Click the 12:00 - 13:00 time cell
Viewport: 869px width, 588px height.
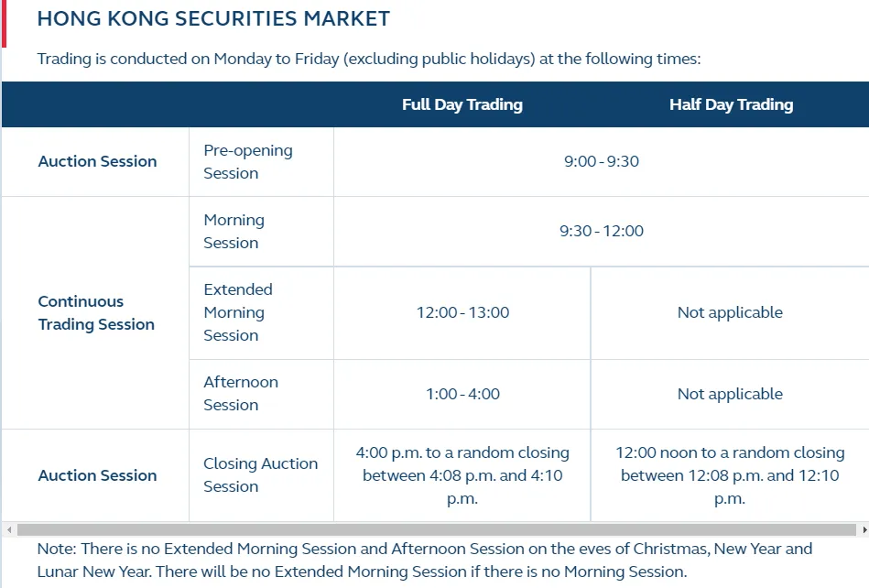point(462,312)
